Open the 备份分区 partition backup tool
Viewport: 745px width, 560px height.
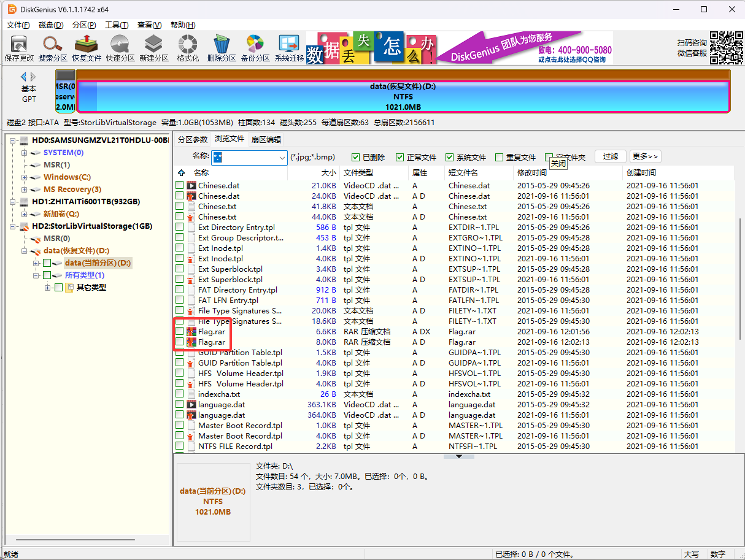pyautogui.click(x=255, y=47)
